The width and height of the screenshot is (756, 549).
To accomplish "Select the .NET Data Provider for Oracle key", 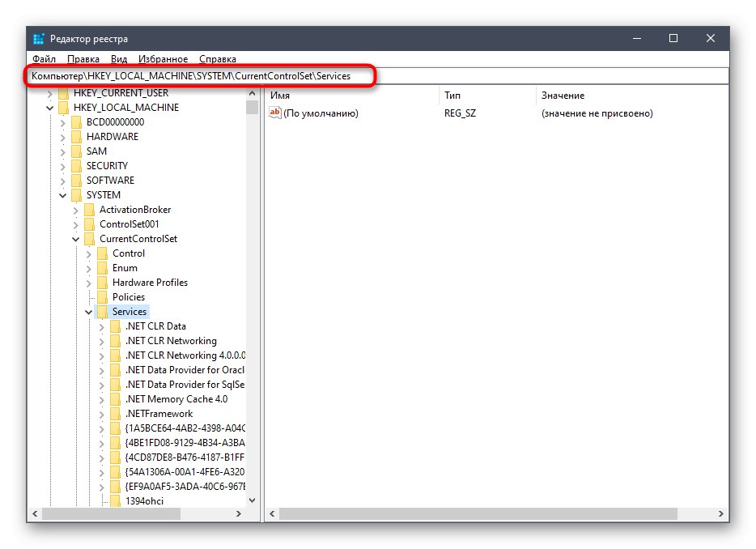I will [x=185, y=370].
